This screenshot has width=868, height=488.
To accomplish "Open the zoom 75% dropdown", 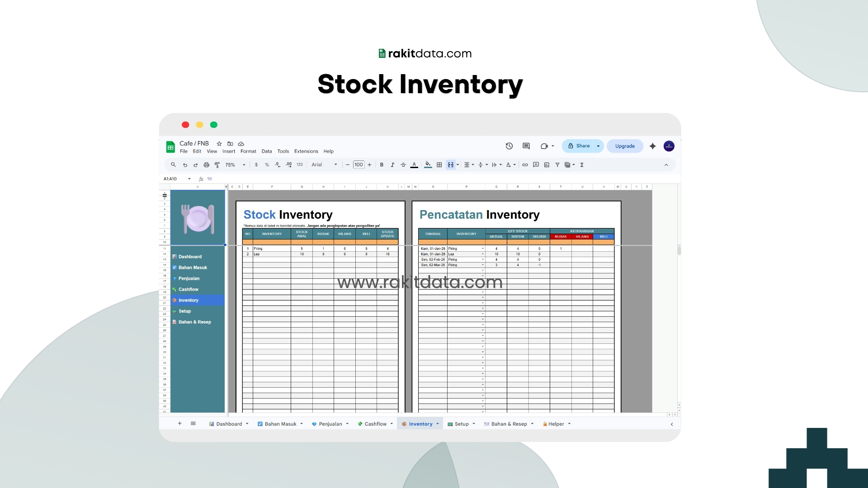I will (x=236, y=165).
